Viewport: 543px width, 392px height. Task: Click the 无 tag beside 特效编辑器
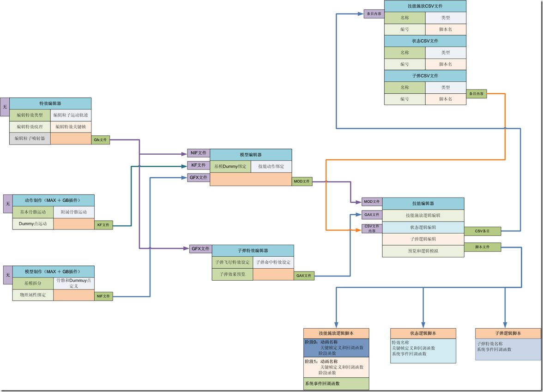pos(5,107)
